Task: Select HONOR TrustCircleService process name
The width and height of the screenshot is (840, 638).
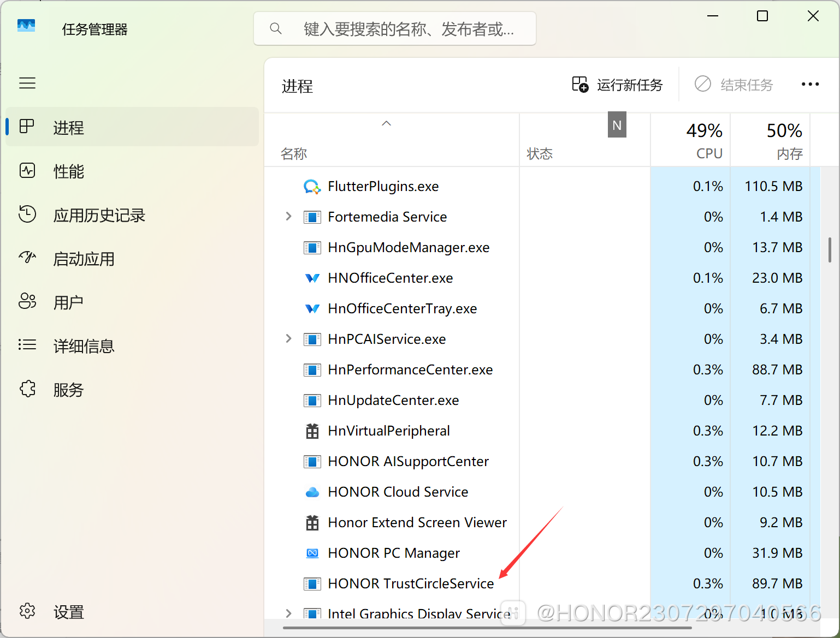Action: tap(411, 584)
